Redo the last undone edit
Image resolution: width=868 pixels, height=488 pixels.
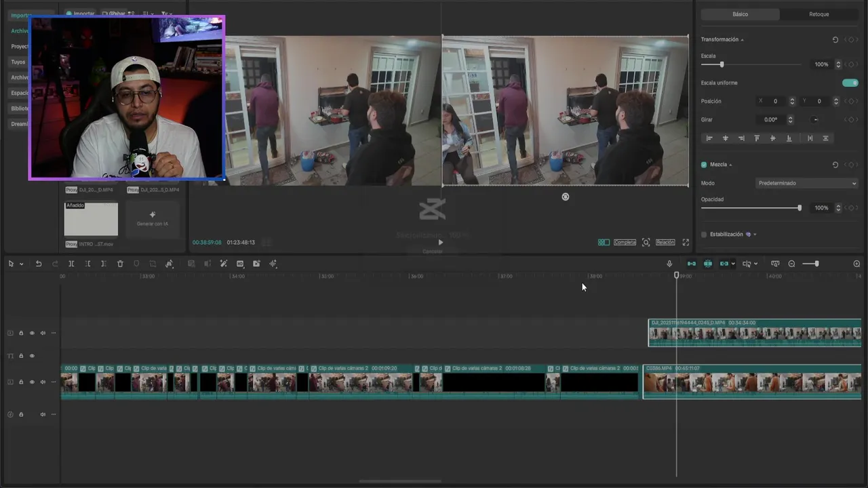[55, 264]
